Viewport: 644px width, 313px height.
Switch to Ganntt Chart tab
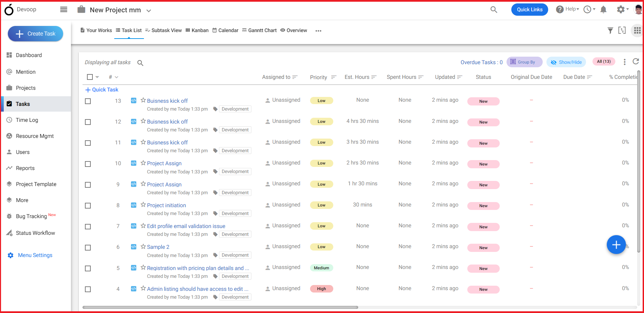259,30
